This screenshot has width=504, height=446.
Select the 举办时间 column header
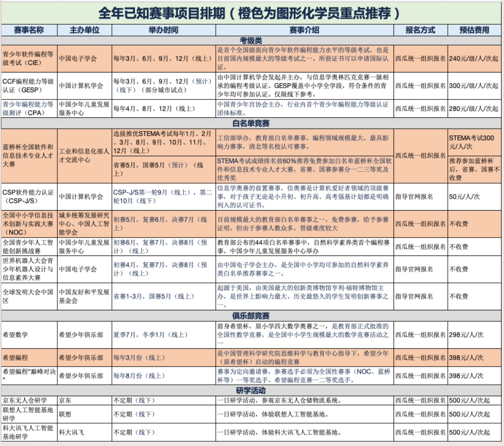coord(163,29)
